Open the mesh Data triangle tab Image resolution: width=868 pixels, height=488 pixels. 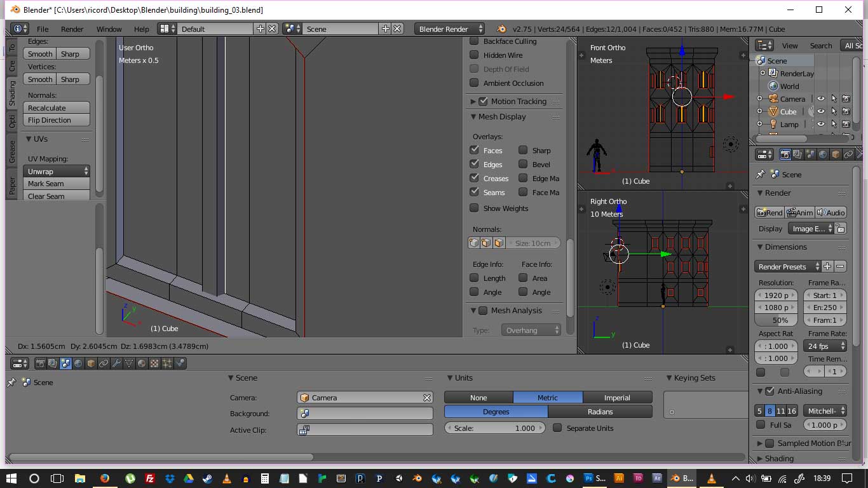[129, 363]
